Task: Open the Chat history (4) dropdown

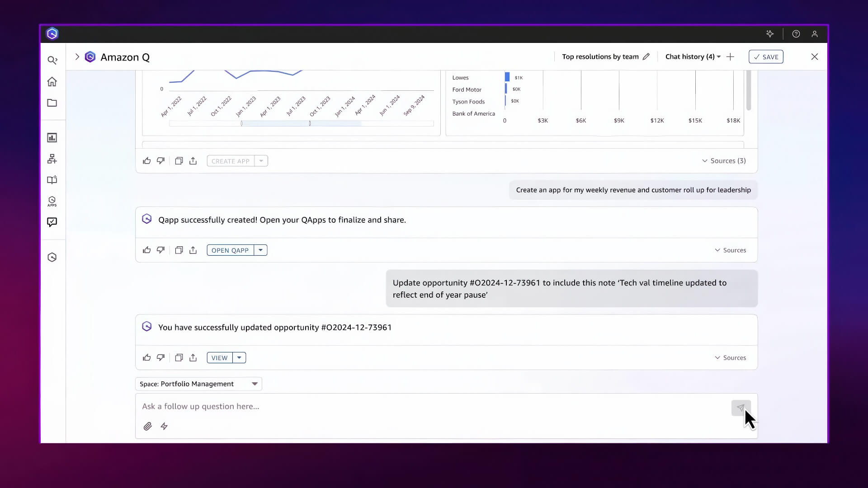Action: [692, 56]
